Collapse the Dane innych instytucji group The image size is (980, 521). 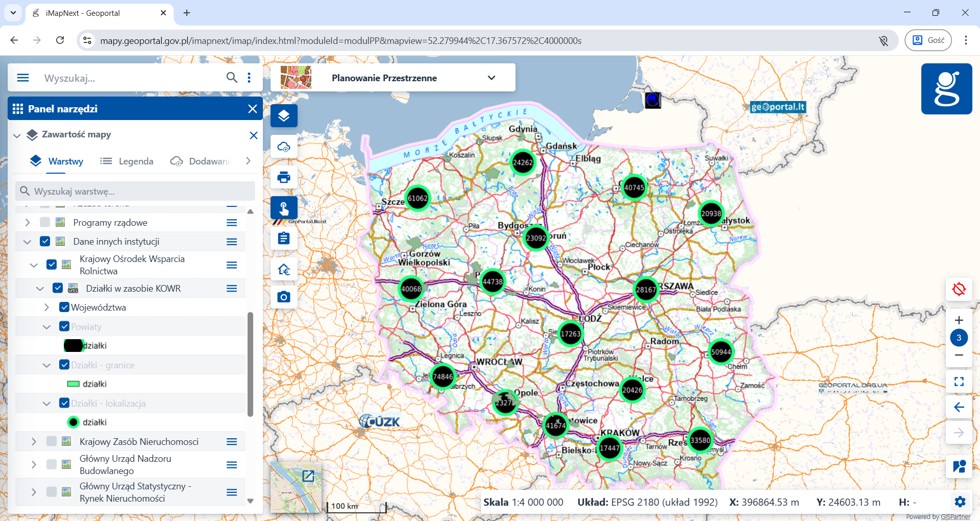click(x=28, y=242)
